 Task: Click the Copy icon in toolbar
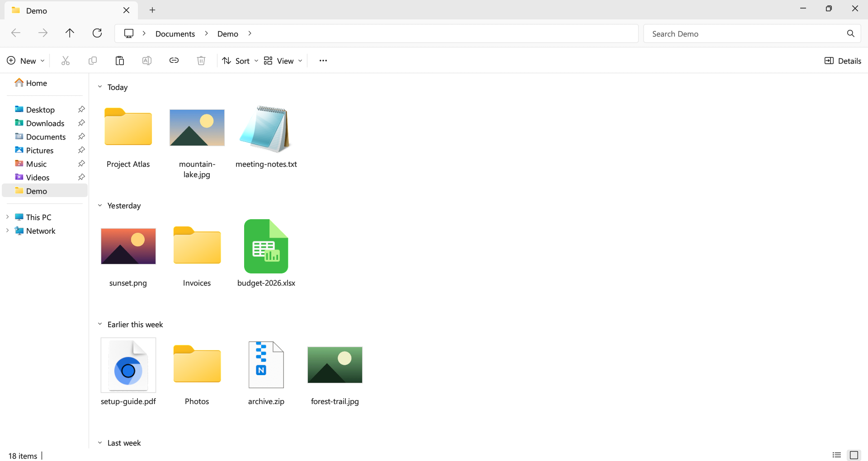point(93,61)
